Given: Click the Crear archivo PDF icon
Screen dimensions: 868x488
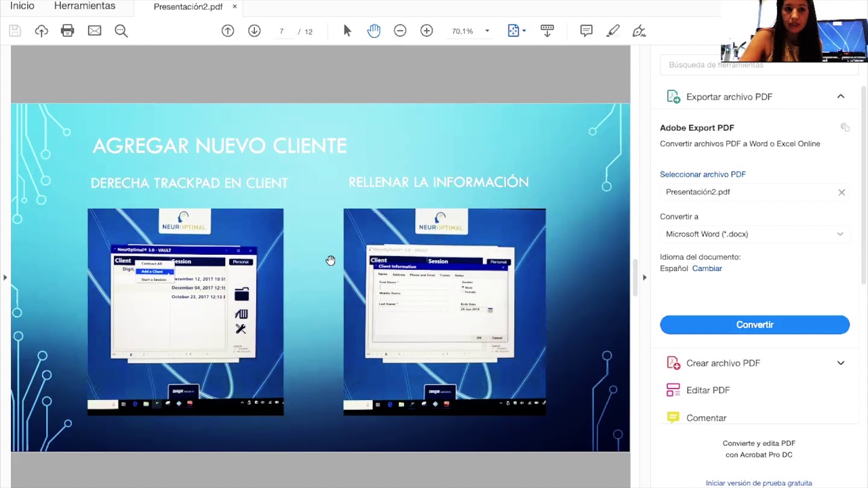Looking at the screenshot, I should coord(673,363).
